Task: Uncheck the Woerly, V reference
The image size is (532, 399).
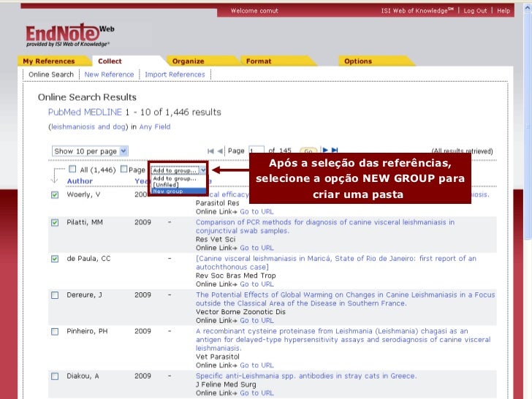Action: click(x=55, y=194)
